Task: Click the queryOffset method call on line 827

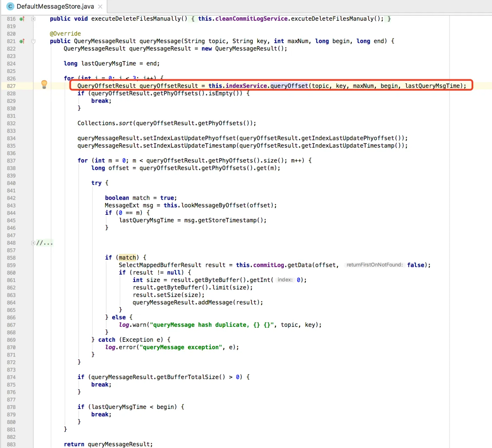Action: tap(289, 86)
